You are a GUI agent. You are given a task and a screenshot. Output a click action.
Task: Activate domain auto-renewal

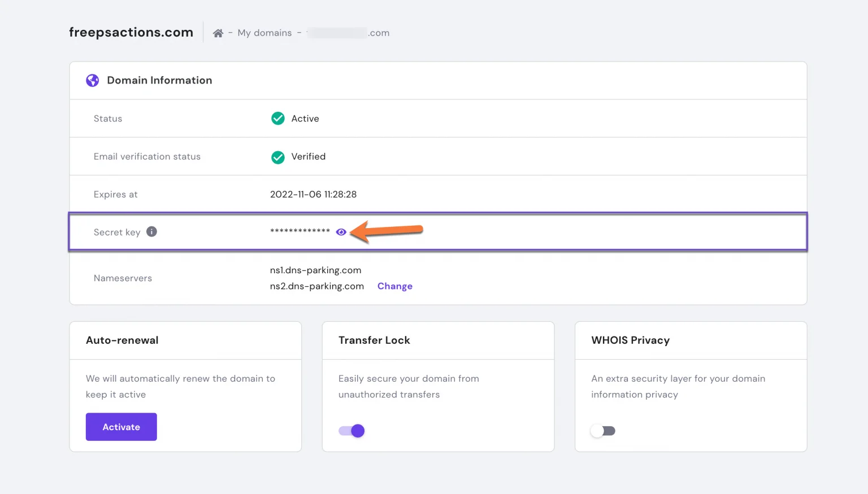pyautogui.click(x=121, y=427)
